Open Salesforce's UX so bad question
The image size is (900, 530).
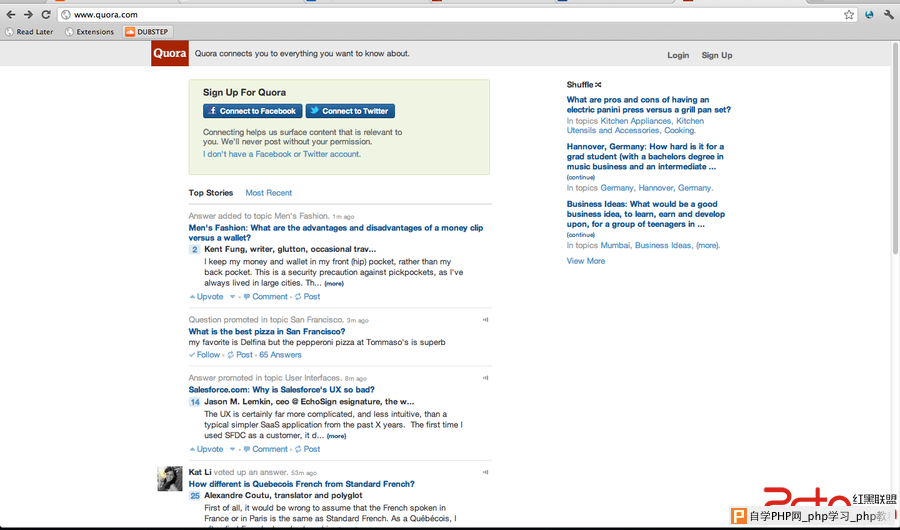(281, 389)
